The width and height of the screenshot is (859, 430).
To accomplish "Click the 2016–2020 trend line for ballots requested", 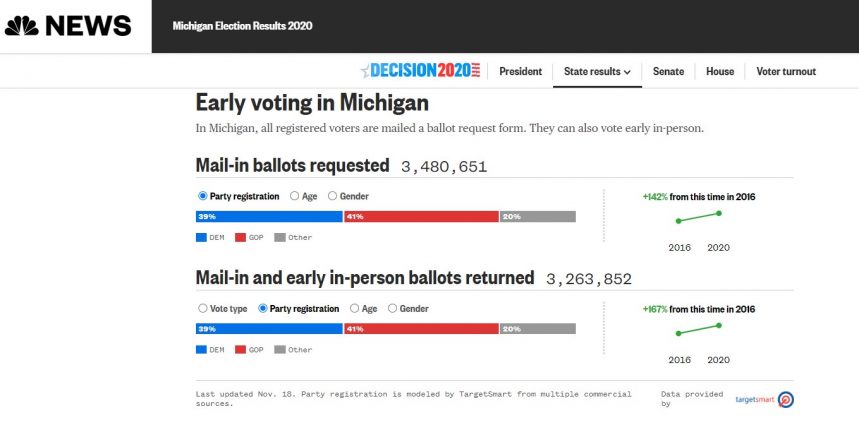I will click(699, 216).
